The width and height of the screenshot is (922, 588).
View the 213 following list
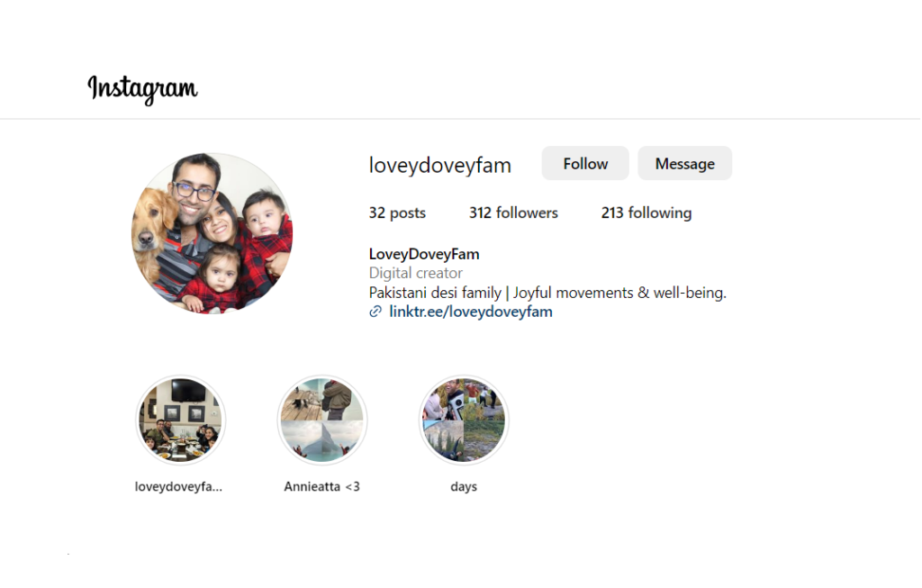[646, 213]
